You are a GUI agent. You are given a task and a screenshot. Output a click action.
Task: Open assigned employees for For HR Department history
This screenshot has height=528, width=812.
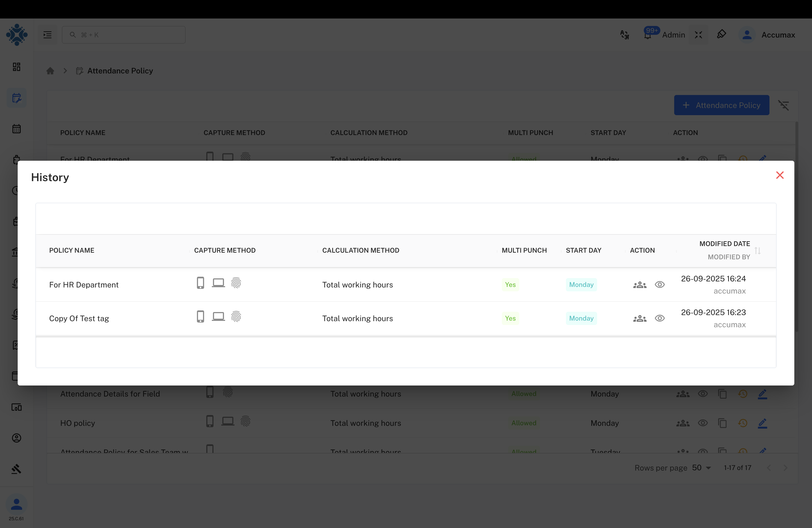[640, 284]
